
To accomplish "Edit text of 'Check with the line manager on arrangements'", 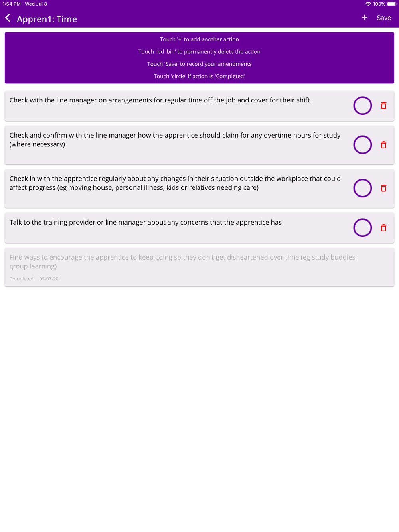I will [160, 100].
